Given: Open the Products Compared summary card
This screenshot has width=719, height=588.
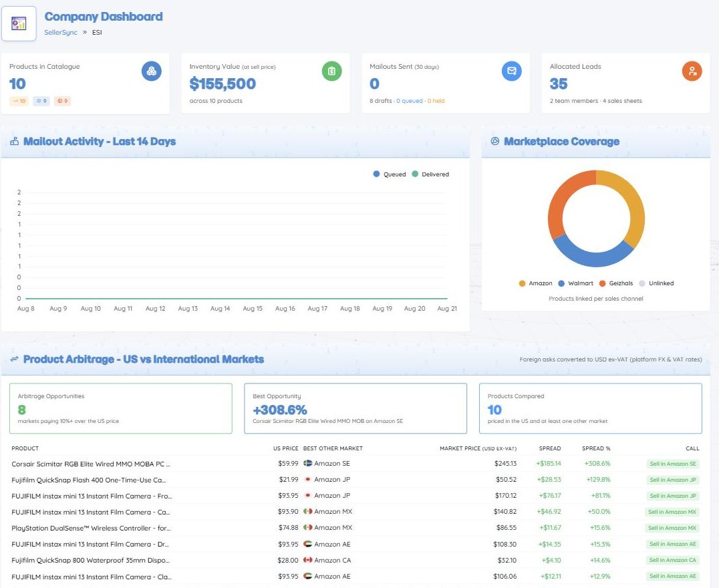Looking at the screenshot, I should pos(591,408).
